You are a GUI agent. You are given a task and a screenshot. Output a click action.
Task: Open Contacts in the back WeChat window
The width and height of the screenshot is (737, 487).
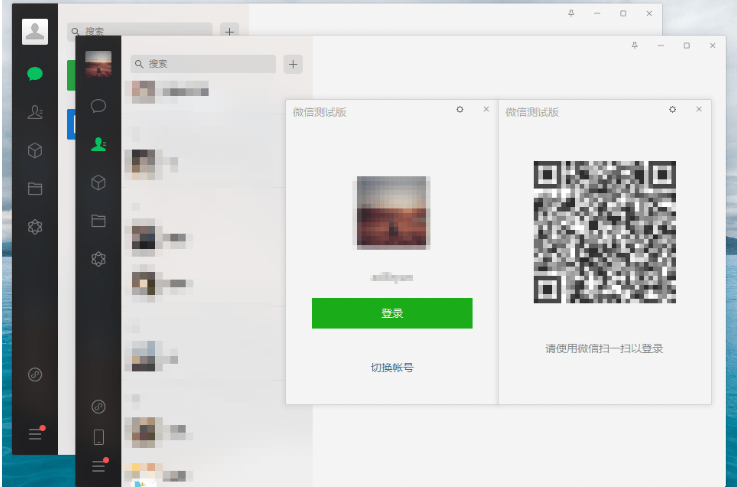[x=35, y=112]
